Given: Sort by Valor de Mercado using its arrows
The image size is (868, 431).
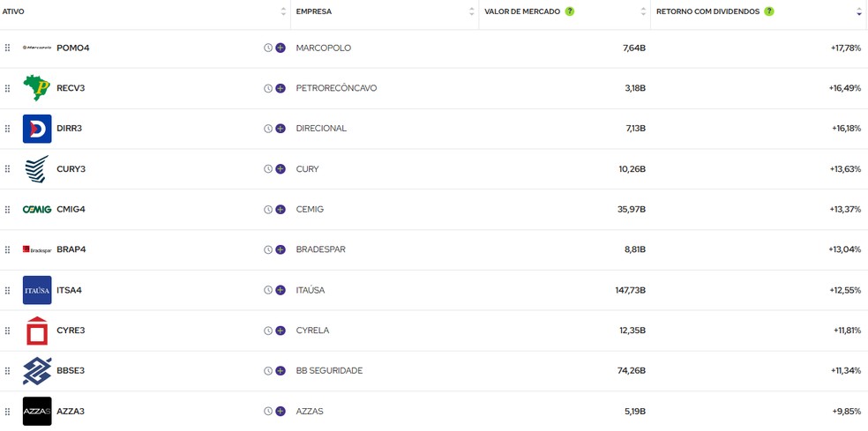Looking at the screenshot, I should pos(643,11).
